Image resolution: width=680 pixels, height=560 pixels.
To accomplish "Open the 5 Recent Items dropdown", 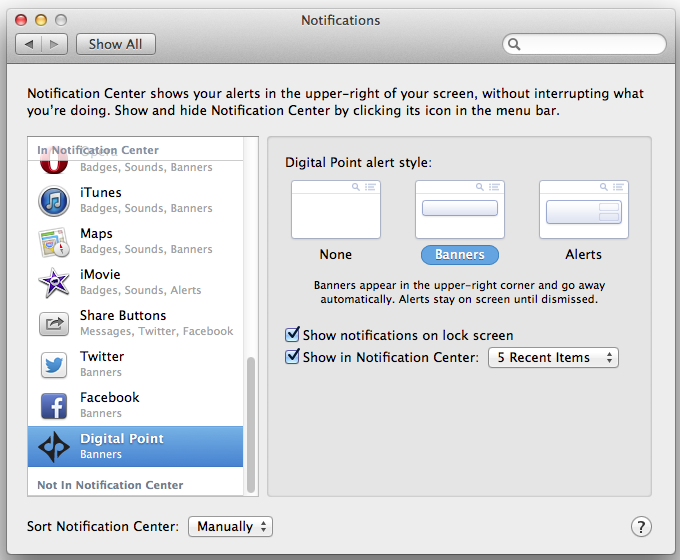I will pos(553,357).
